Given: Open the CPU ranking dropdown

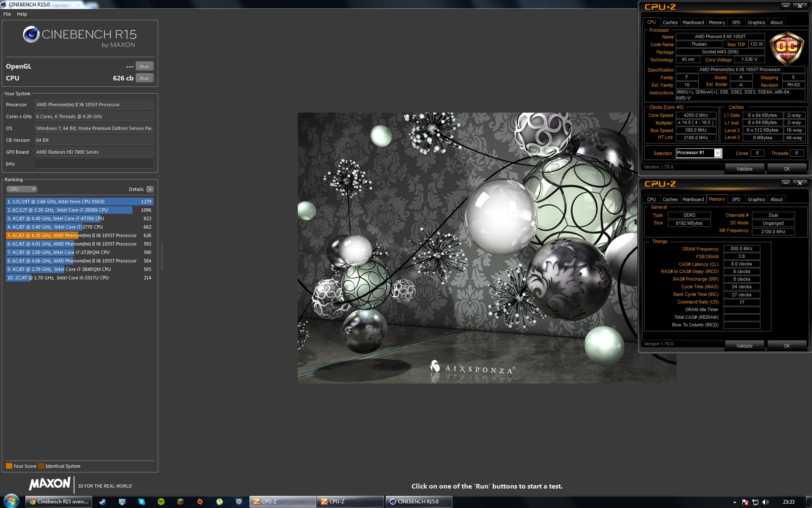Looking at the screenshot, I should [22, 189].
